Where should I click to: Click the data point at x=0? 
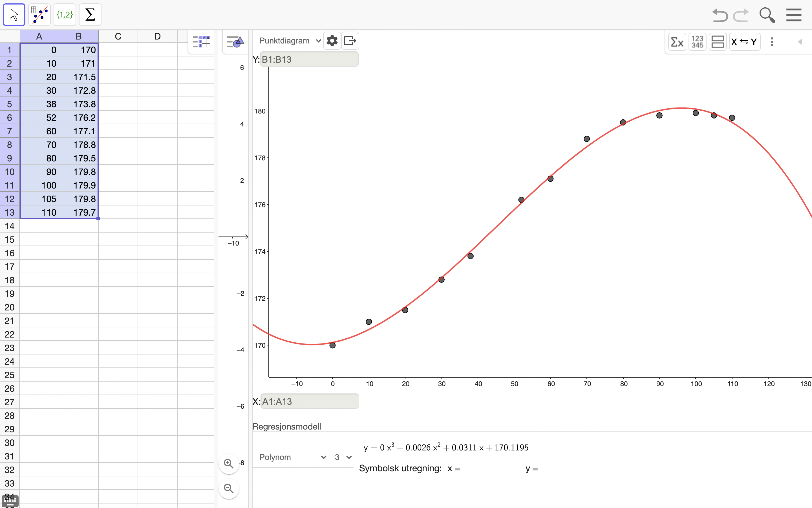332,345
